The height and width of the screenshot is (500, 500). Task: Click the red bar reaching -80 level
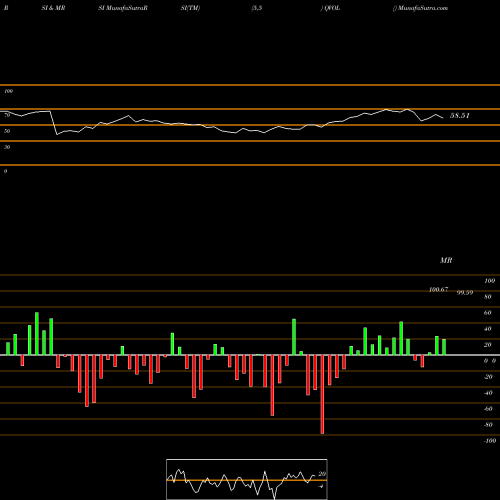(272, 385)
